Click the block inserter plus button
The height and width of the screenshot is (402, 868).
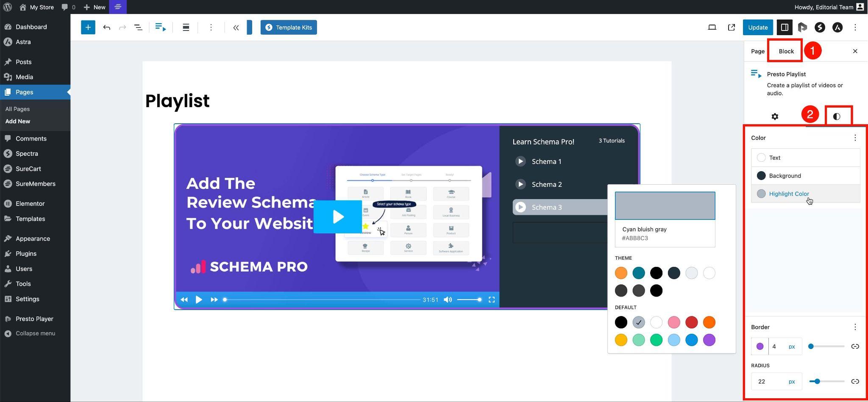(88, 28)
